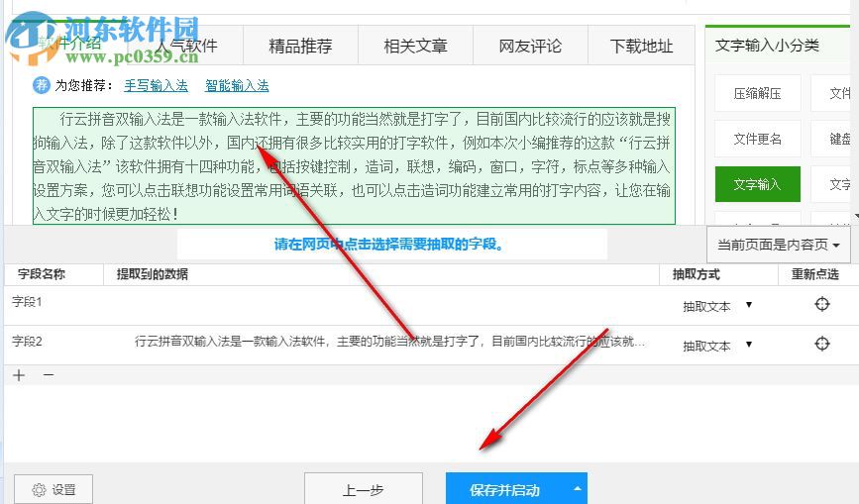Open 抽取文本 dropdown for 字段2
The width and height of the screenshot is (859, 504).
coord(717,346)
